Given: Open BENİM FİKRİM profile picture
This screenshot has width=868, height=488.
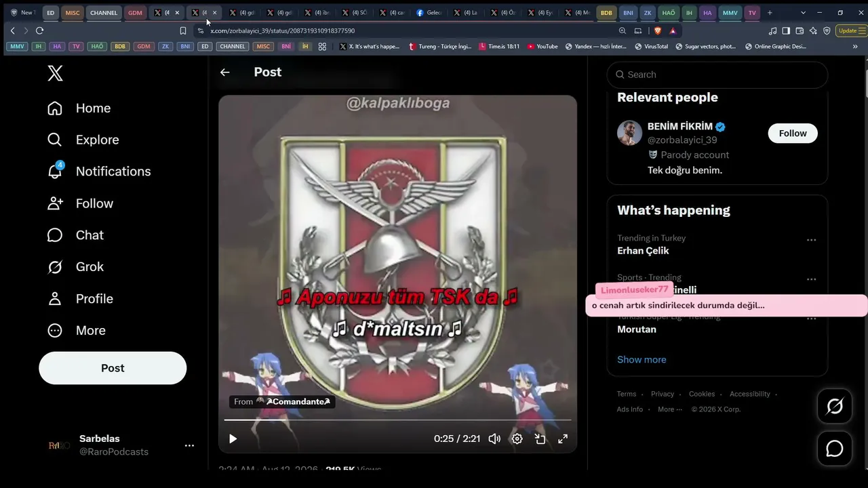Looking at the screenshot, I should click(629, 134).
